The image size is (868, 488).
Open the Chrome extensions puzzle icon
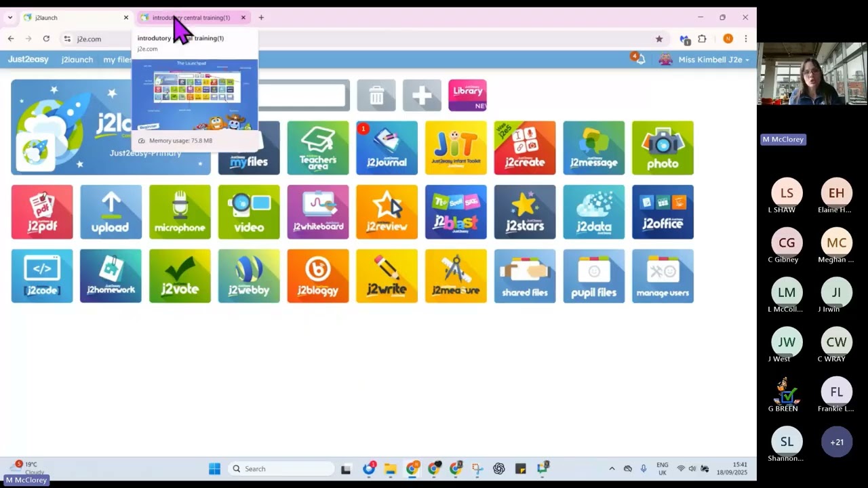[702, 39]
